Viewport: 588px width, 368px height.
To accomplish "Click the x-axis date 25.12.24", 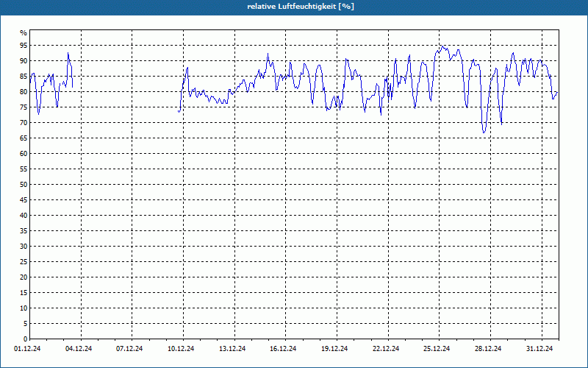I will point(437,349).
